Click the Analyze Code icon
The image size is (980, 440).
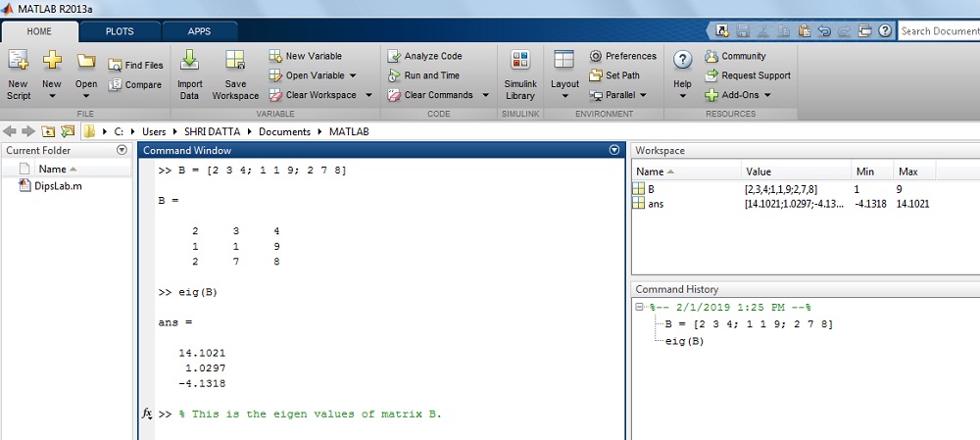coord(394,57)
